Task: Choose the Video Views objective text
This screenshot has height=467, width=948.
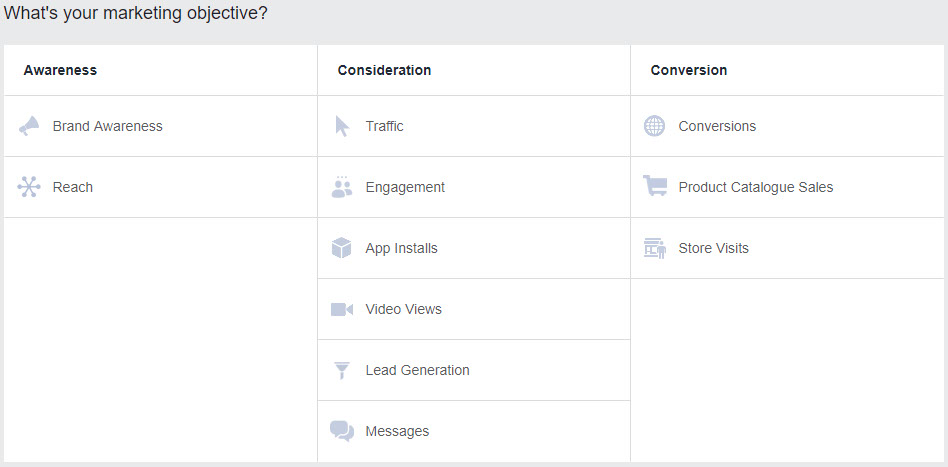Action: click(x=403, y=309)
